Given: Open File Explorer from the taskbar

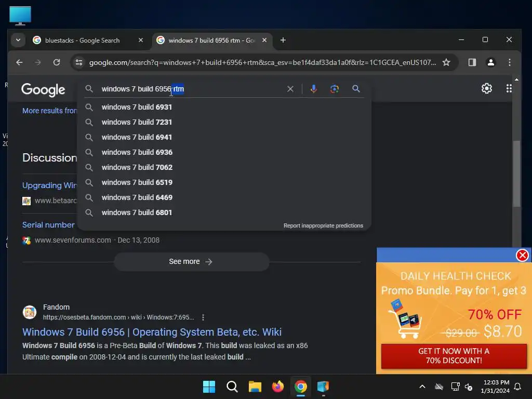Looking at the screenshot, I should [x=255, y=387].
